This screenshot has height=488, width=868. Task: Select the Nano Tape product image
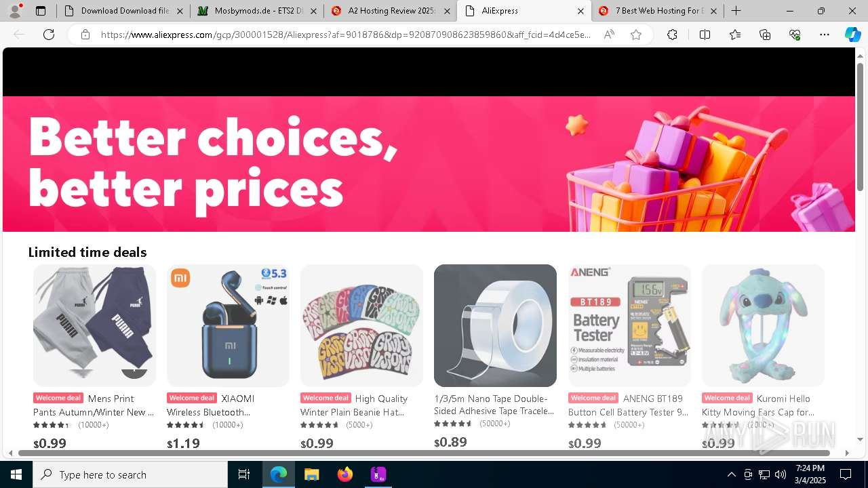[495, 325]
